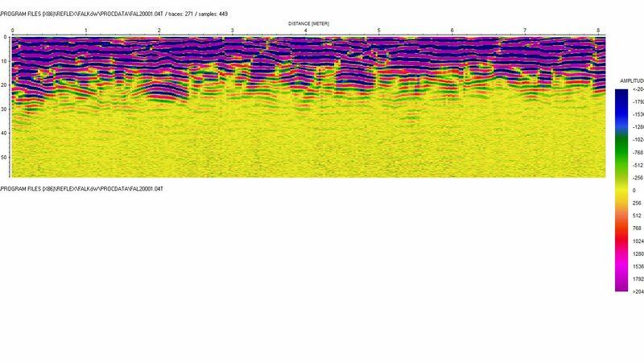Click the 0 value label on amplitude scale
Viewport: 644px width, 362px height.
point(634,190)
